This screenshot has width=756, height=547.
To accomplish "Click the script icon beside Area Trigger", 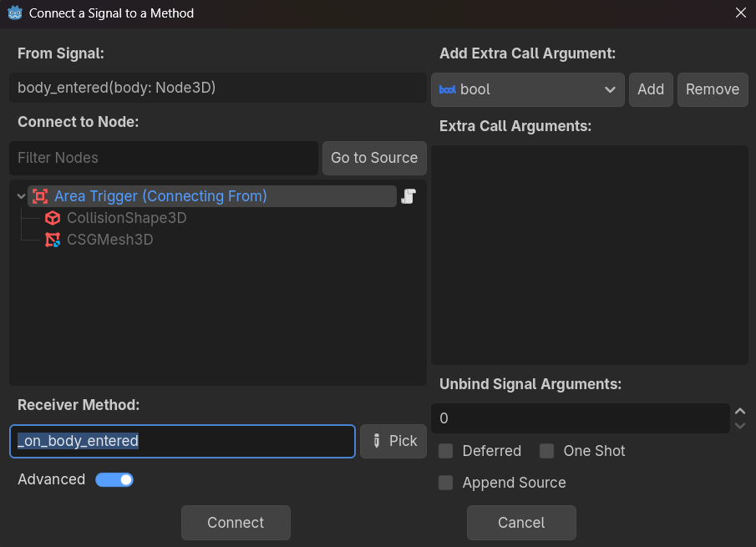I will (408, 196).
